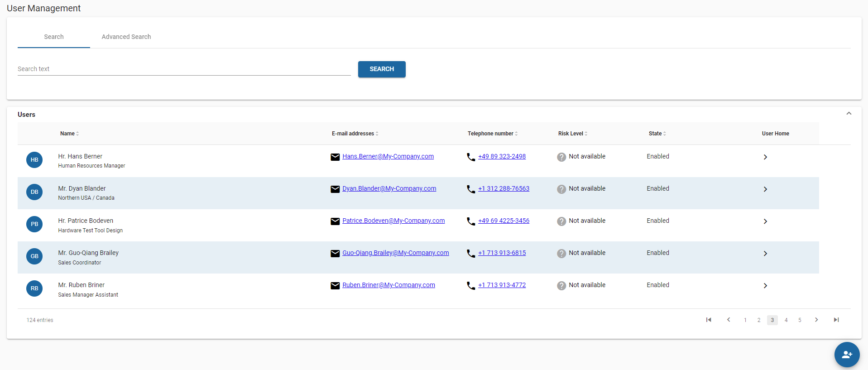This screenshot has width=868, height=370.
Task: Switch to the Advanced Search tab
Action: pyautogui.click(x=126, y=37)
